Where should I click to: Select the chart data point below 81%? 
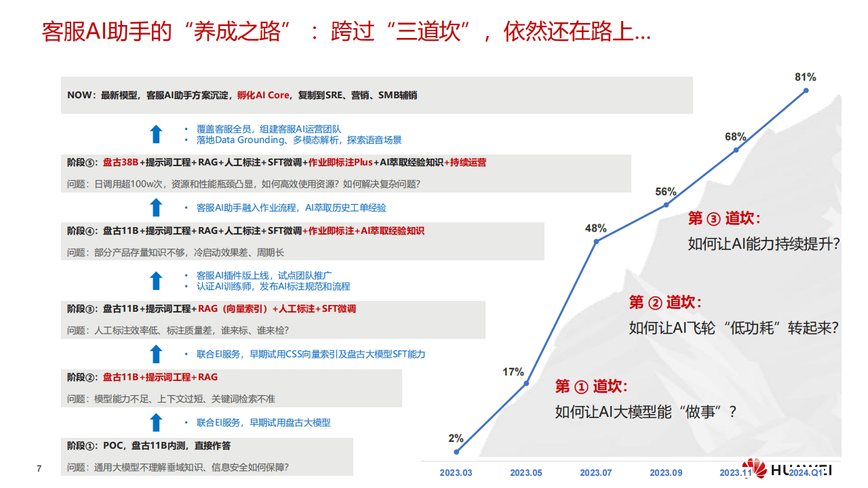pos(806,90)
